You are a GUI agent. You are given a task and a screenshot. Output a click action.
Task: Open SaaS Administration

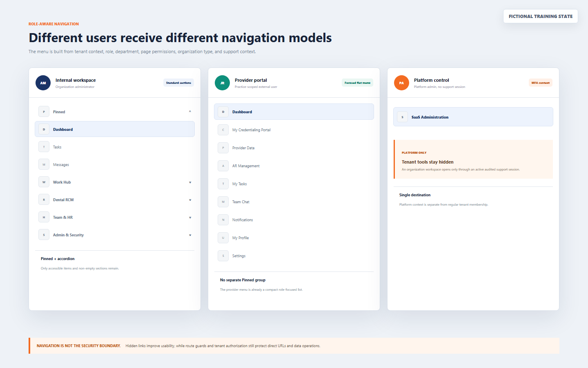[x=473, y=117]
